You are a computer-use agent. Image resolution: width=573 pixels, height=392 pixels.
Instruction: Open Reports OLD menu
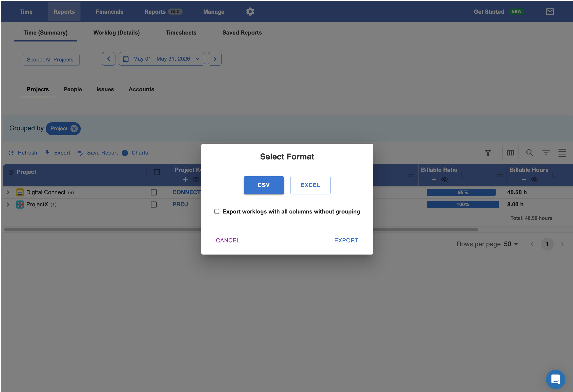[x=163, y=12]
